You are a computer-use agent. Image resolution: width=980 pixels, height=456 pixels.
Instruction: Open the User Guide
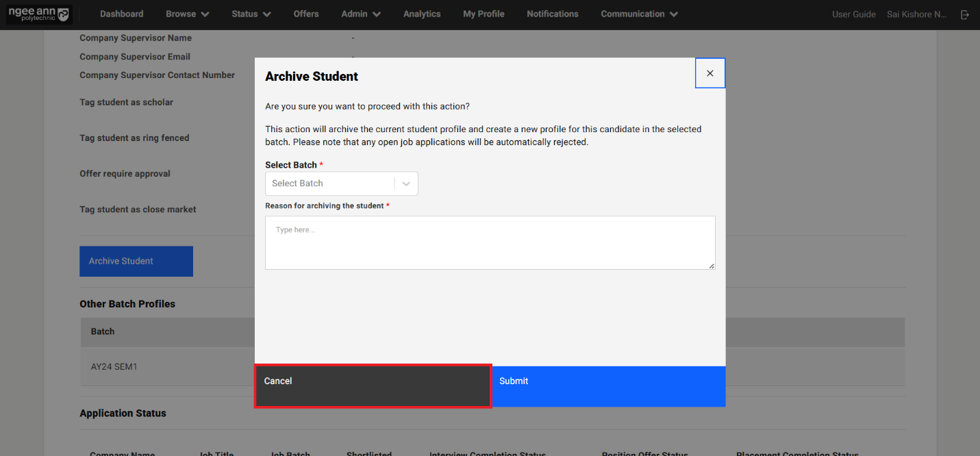coord(854,13)
